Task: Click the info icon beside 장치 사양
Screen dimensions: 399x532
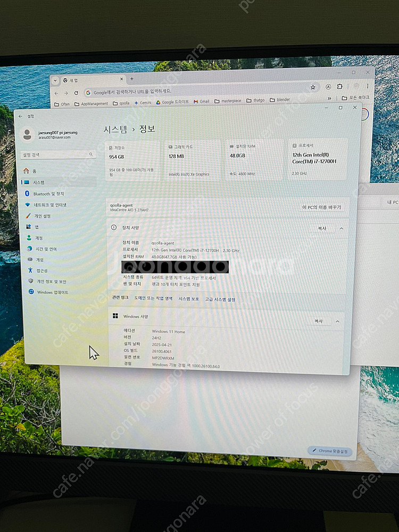Action: click(x=114, y=227)
